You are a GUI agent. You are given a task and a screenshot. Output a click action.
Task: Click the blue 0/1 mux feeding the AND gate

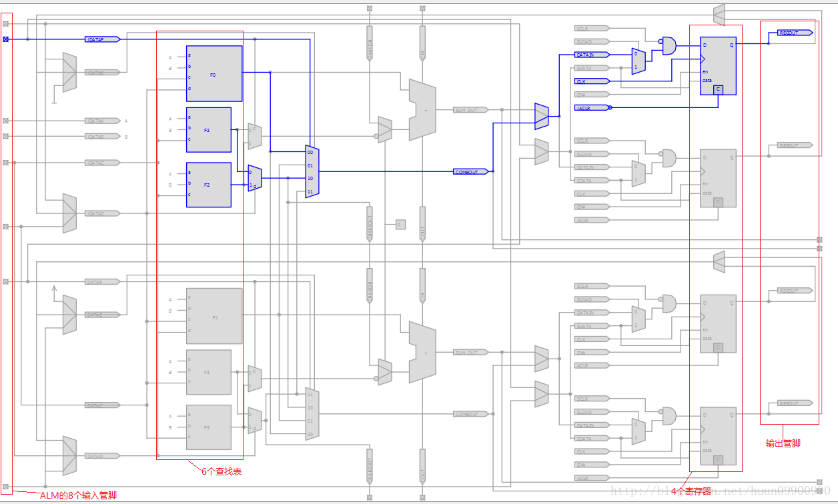tap(639, 61)
